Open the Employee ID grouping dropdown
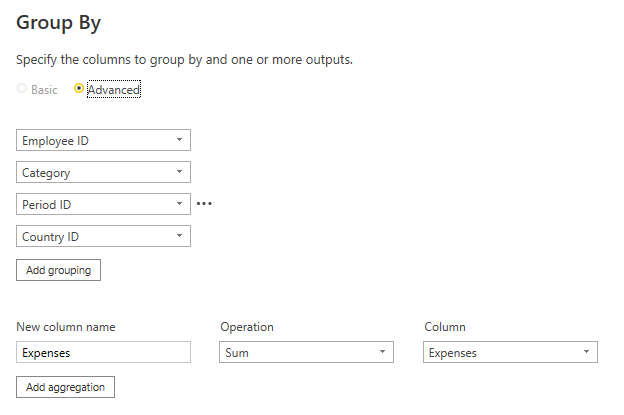 point(103,140)
